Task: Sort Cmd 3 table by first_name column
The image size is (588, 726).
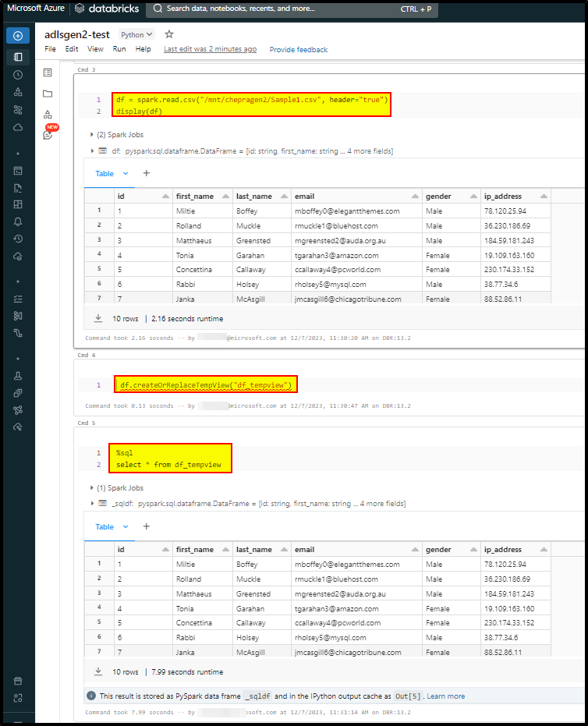Action: click(225, 197)
